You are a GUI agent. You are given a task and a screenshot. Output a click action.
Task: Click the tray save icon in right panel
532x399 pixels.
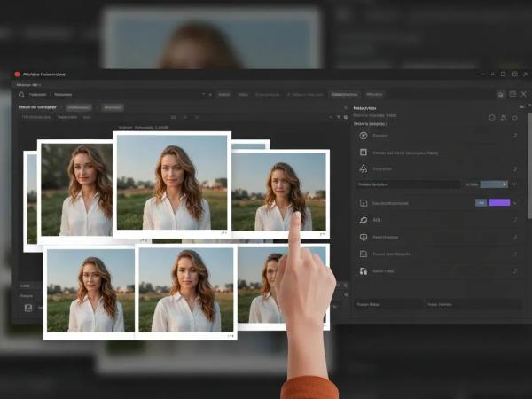click(364, 254)
